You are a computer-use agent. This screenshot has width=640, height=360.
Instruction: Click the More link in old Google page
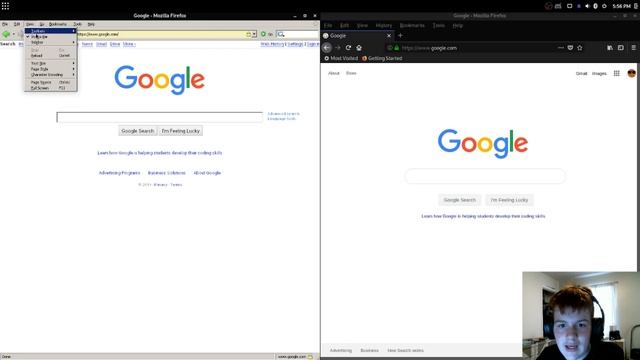129,44
